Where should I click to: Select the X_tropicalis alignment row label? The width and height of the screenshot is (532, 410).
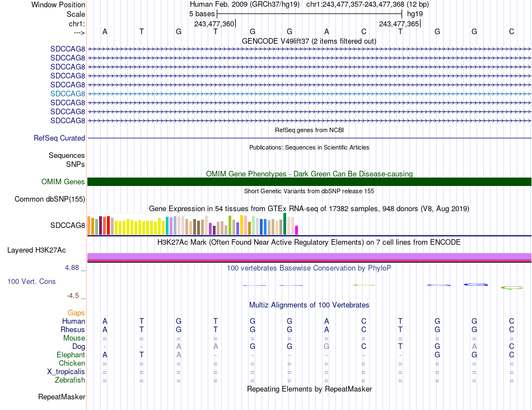66,372
